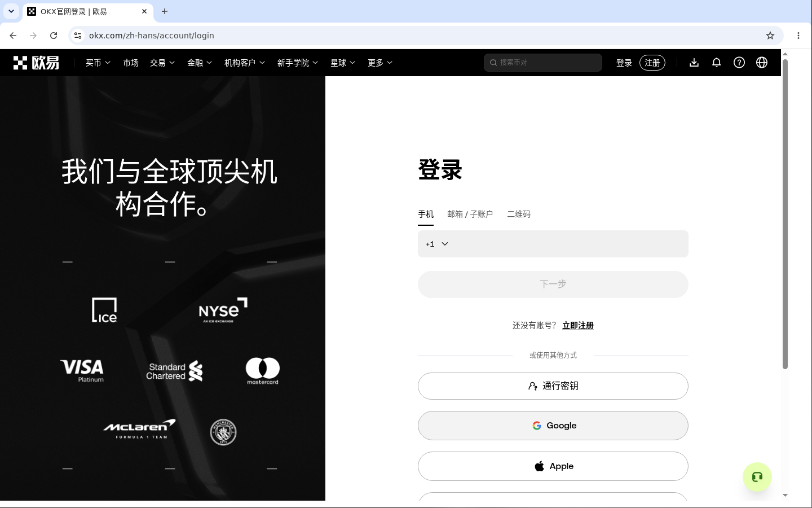Image resolution: width=812 pixels, height=508 pixels.
Task: Open the +1 country code dropdown
Action: pos(437,244)
